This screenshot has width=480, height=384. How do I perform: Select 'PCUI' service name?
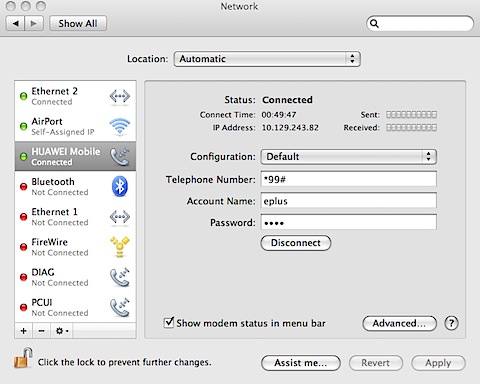[42, 302]
